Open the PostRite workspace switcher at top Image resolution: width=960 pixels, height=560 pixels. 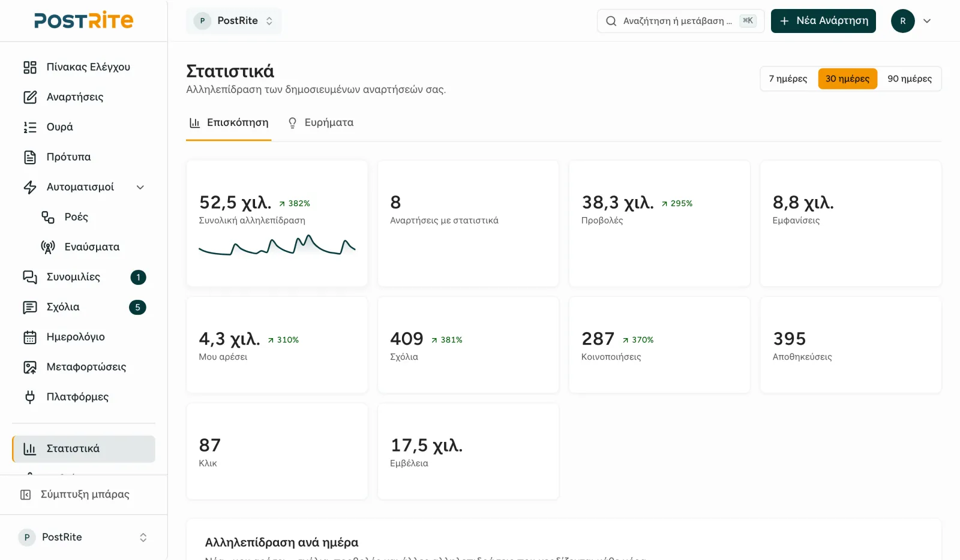(233, 20)
